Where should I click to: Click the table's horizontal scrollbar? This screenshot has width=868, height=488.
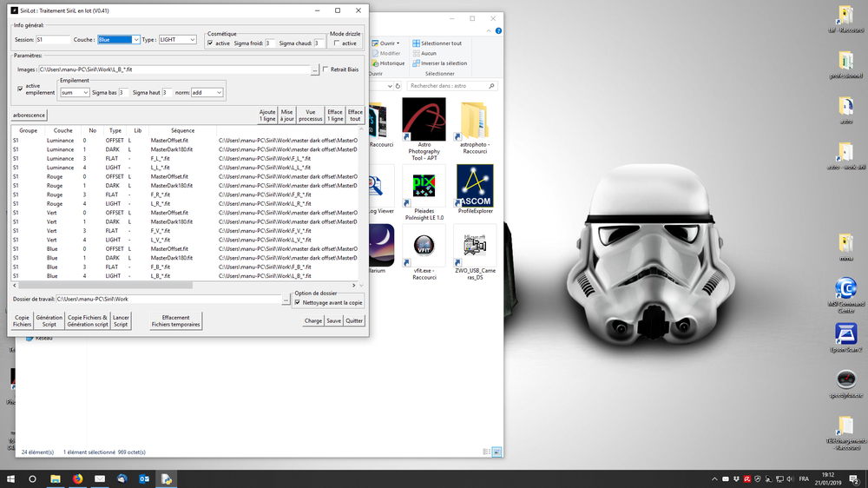click(105, 286)
